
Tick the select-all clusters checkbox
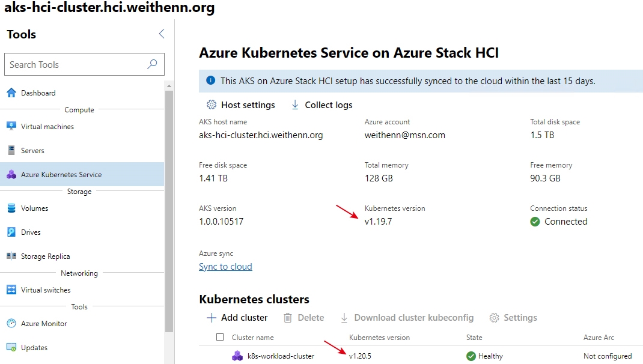click(220, 337)
